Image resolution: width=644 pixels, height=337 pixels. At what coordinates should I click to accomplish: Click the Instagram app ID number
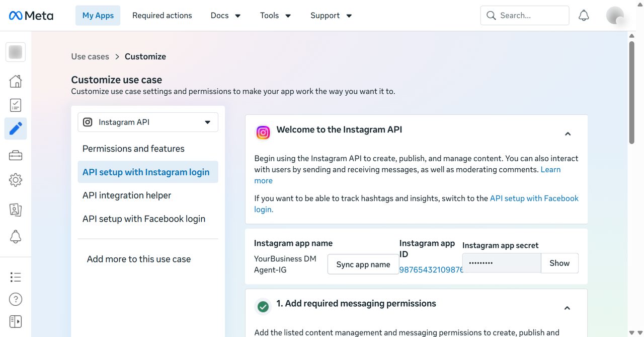click(431, 270)
